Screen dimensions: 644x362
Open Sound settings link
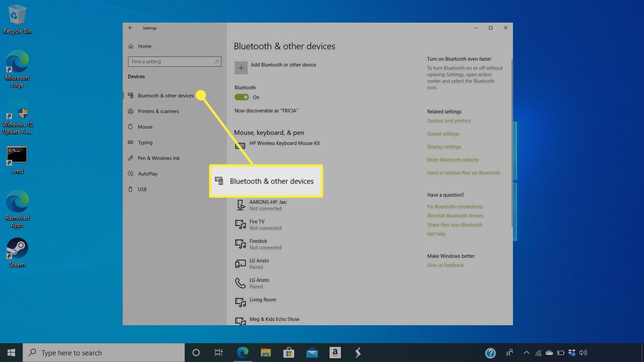point(443,134)
